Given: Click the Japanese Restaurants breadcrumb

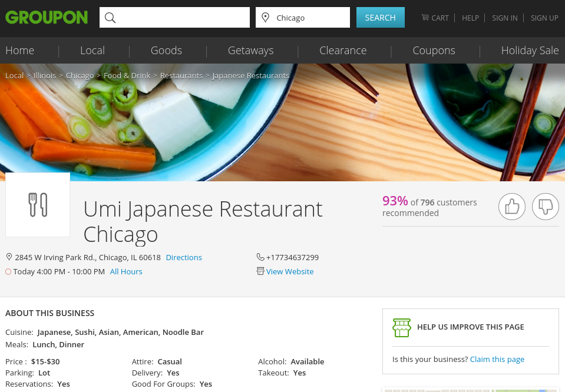Looking at the screenshot, I should [x=251, y=75].
